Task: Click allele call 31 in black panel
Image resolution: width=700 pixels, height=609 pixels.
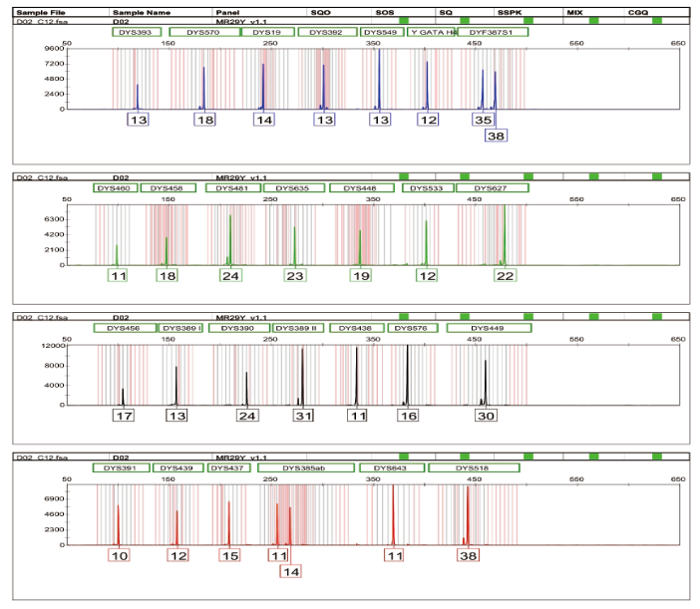Action: point(303,415)
